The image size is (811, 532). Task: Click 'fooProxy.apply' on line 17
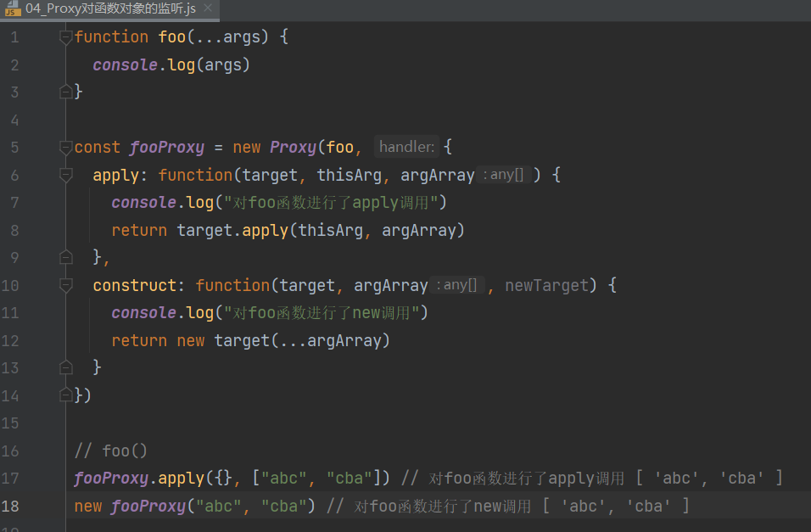pos(139,479)
